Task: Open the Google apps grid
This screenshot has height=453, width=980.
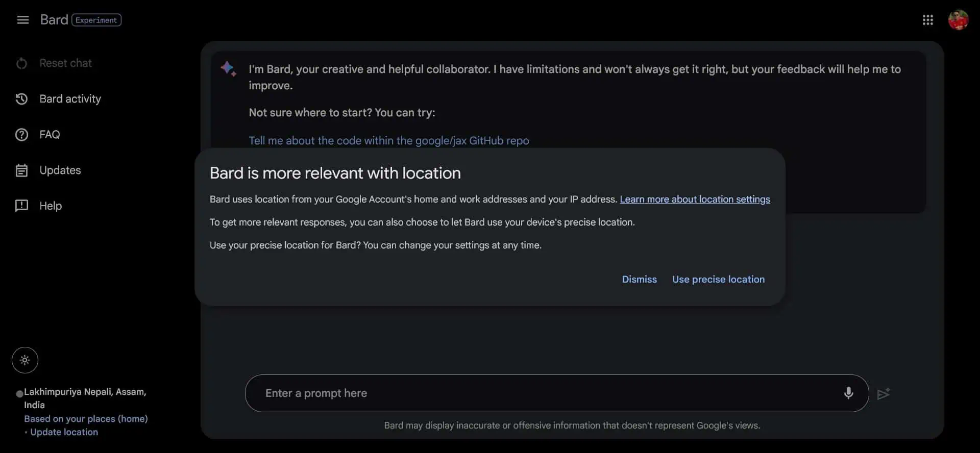Action: [x=927, y=20]
